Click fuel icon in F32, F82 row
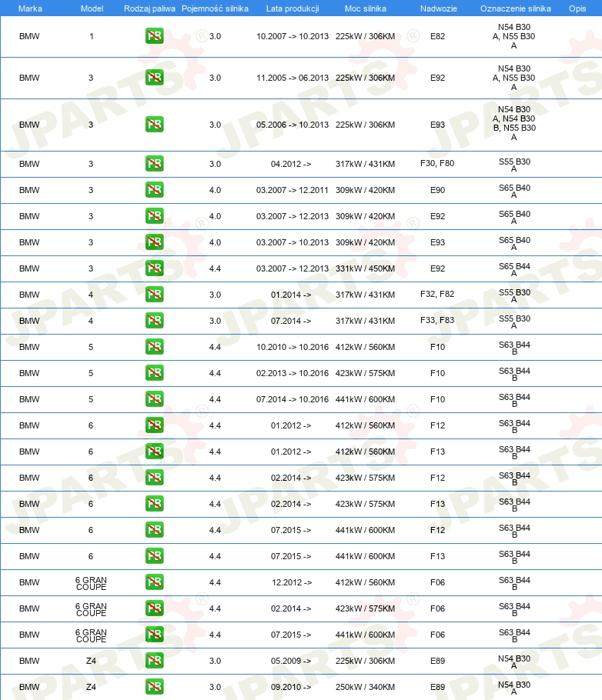The image size is (602, 700). click(154, 294)
